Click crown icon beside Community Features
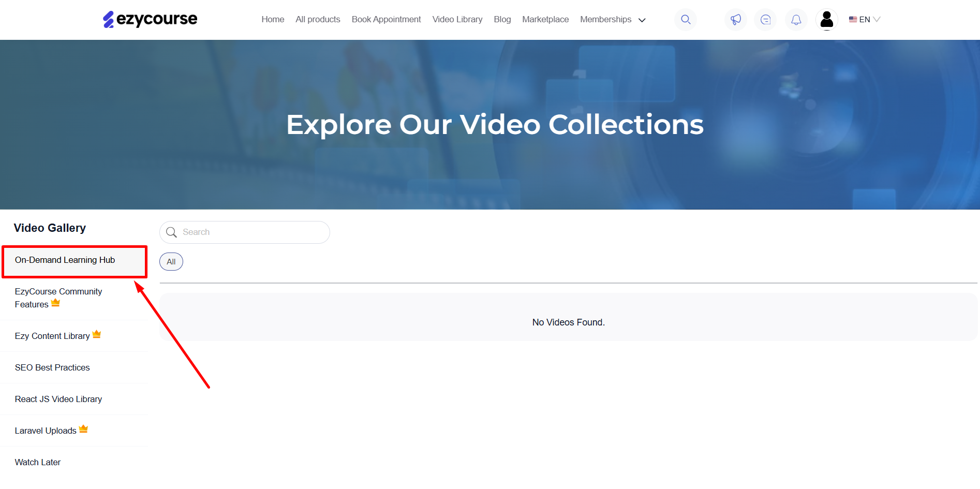The height and width of the screenshot is (489, 980). click(56, 303)
